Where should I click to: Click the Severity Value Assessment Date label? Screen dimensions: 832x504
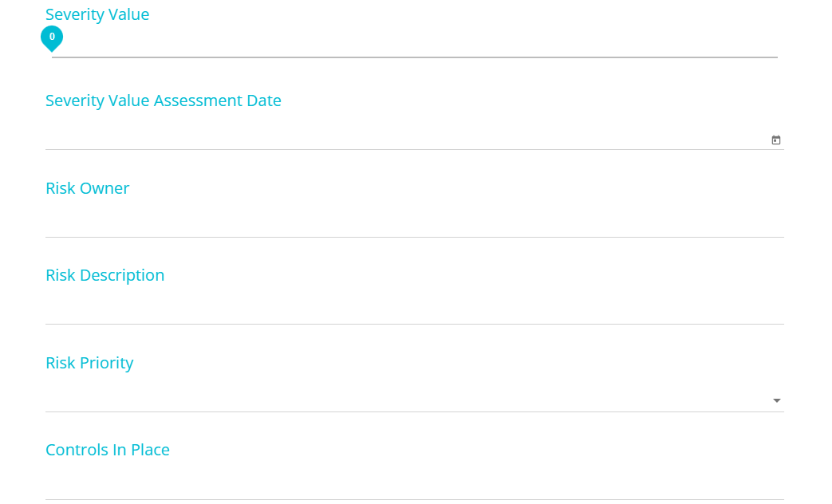pyautogui.click(x=164, y=100)
